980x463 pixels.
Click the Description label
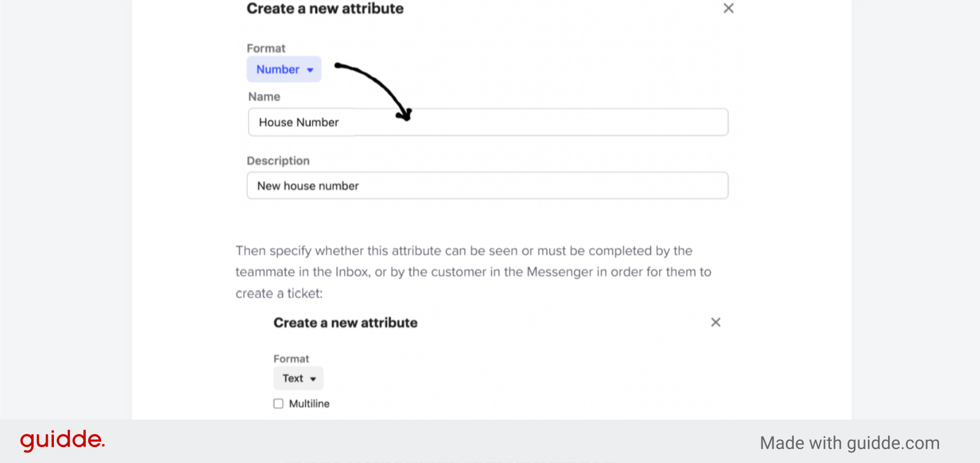tap(277, 160)
